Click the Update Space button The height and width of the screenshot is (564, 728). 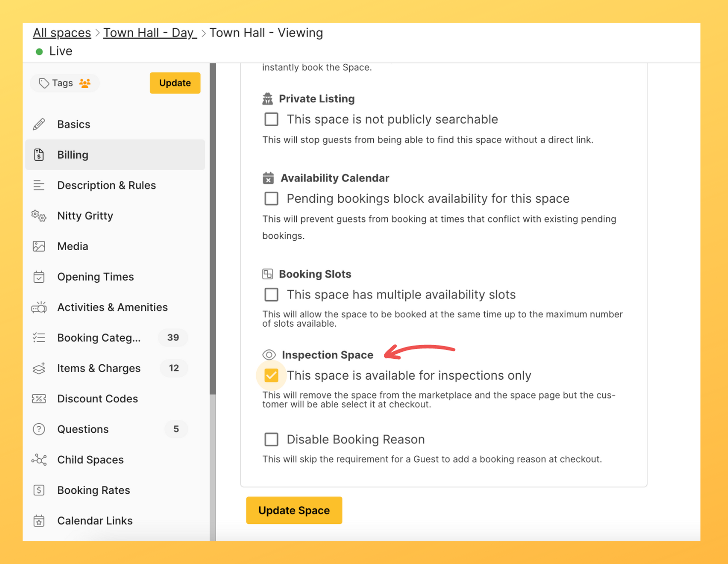click(294, 510)
